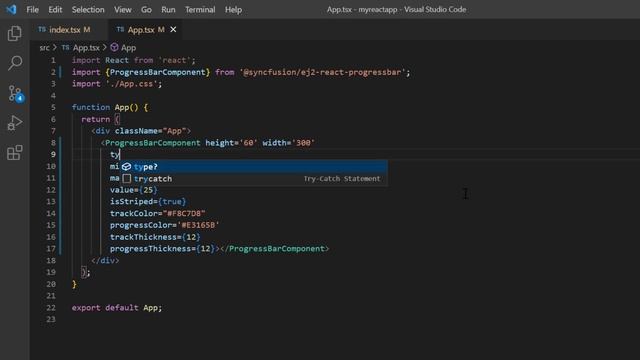Click the TS icon on index.tsx tab
The height and width of the screenshot is (360, 640).
coord(42,29)
